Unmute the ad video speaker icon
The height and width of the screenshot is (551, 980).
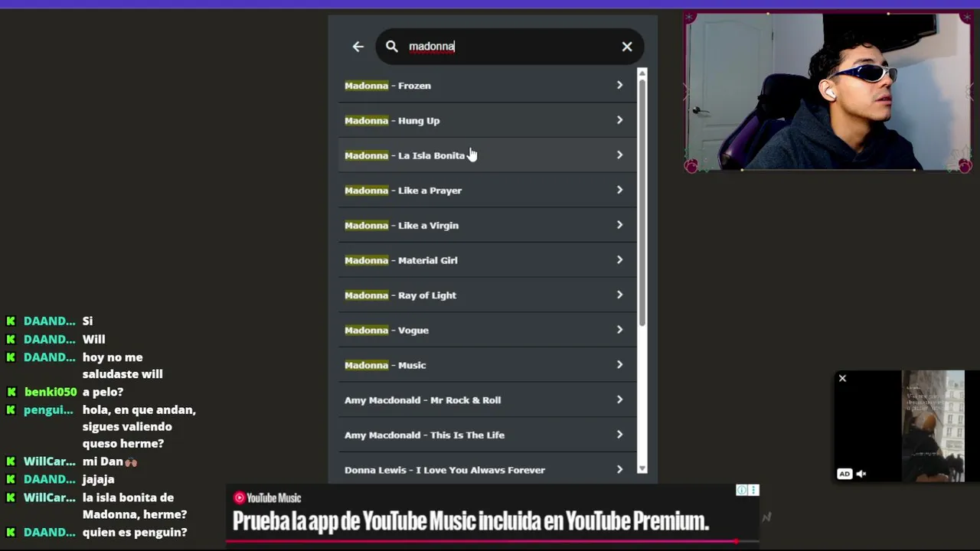coord(861,474)
